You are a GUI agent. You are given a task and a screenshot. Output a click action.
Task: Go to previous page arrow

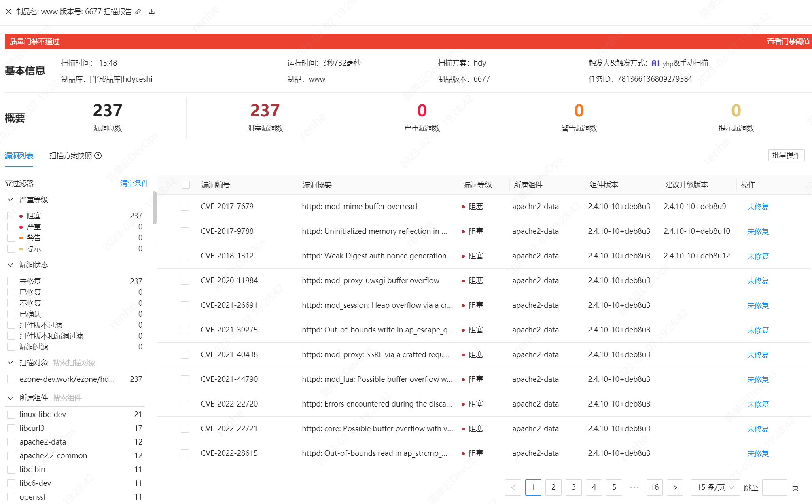point(513,487)
